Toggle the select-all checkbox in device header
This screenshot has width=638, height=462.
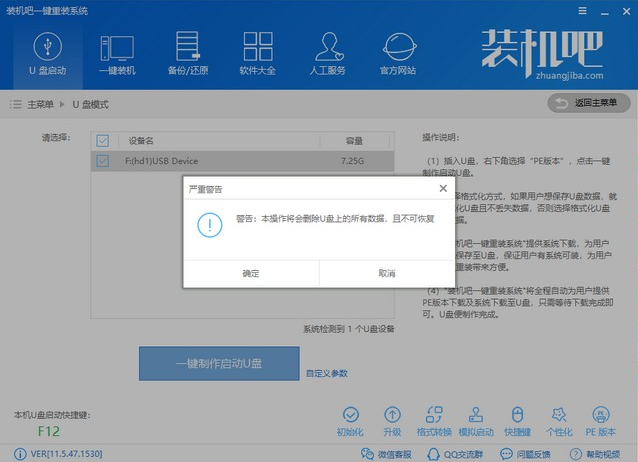pyautogui.click(x=103, y=141)
